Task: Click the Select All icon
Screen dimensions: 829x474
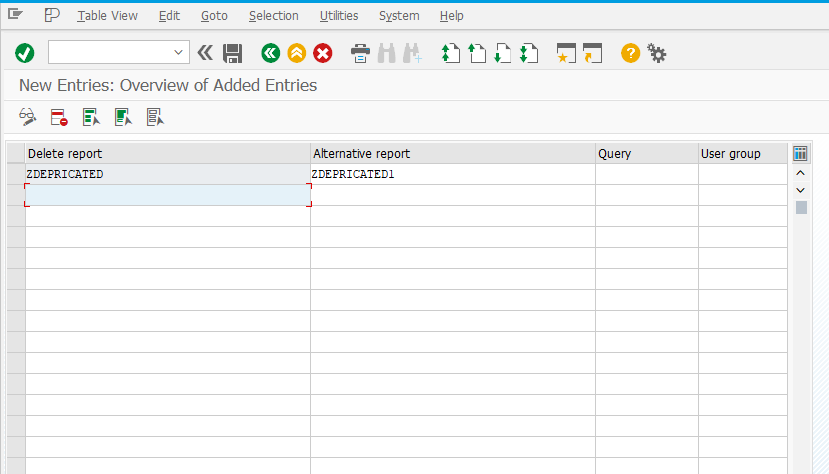Action: coord(91,117)
